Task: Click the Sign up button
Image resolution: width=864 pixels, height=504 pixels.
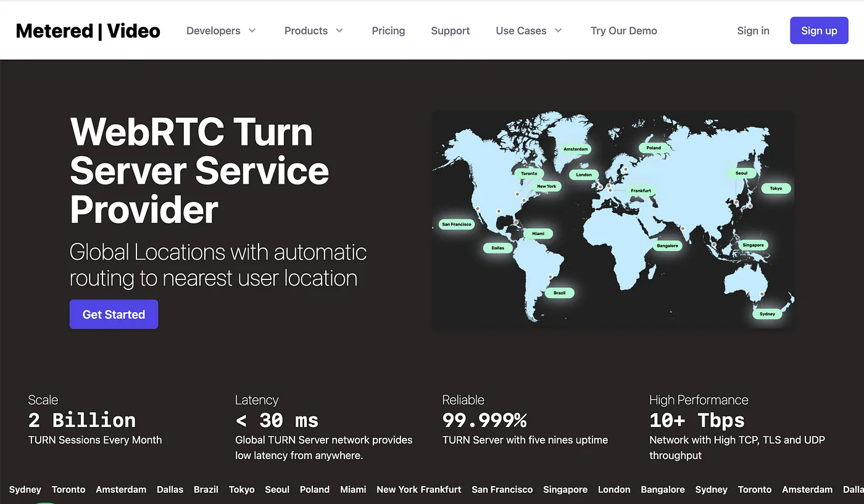Action: (x=819, y=30)
